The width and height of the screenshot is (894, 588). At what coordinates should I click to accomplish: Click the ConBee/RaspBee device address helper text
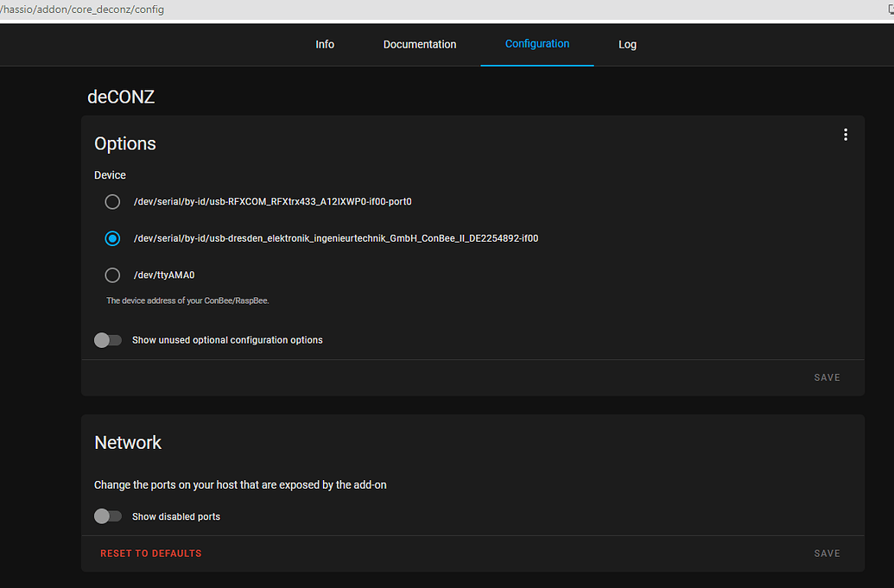(x=186, y=300)
